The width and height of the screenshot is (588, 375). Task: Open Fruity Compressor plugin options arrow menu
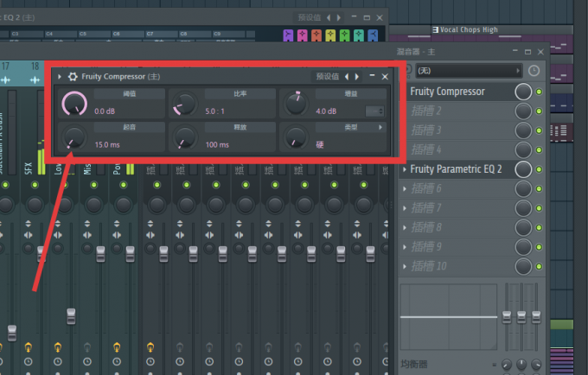60,76
